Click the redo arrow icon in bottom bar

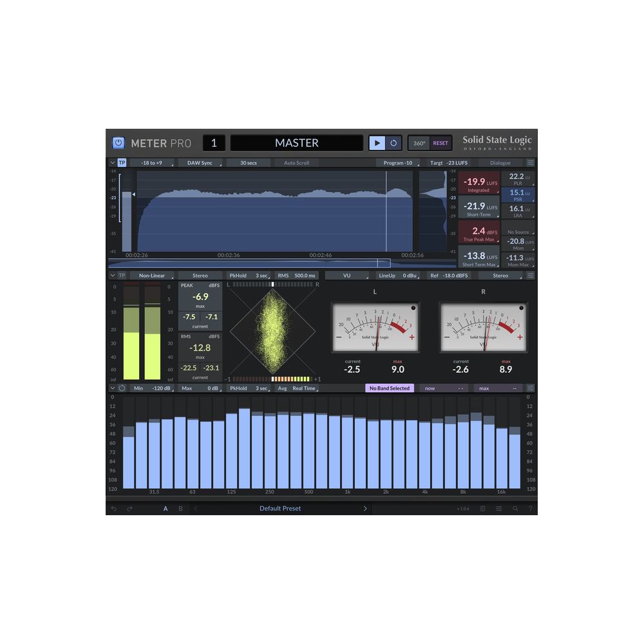pyautogui.click(x=128, y=508)
